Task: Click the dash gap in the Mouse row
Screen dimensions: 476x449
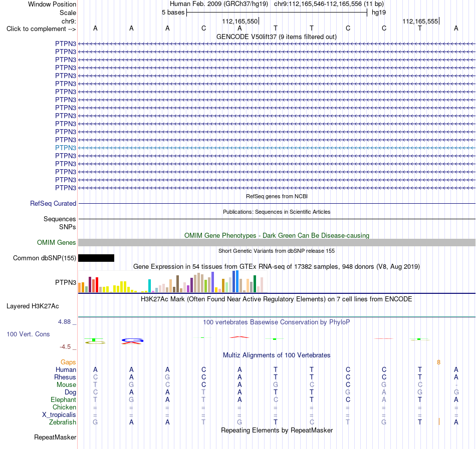Action: [x=456, y=385]
